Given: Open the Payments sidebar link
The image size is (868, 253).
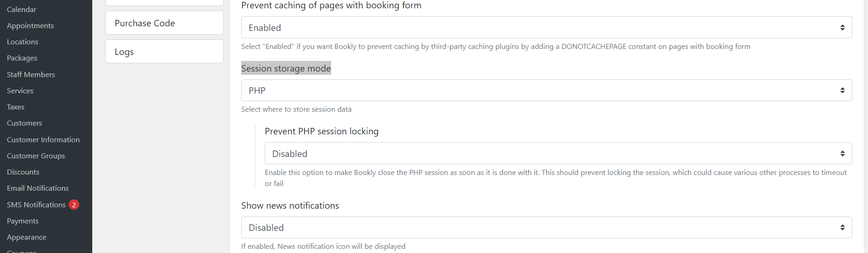Looking at the screenshot, I should pyautogui.click(x=23, y=221).
